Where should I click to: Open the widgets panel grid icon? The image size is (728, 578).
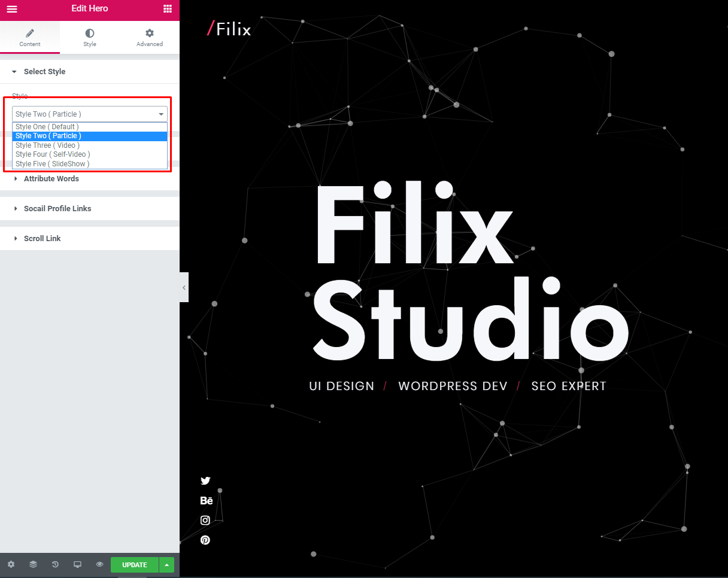[x=166, y=8]
